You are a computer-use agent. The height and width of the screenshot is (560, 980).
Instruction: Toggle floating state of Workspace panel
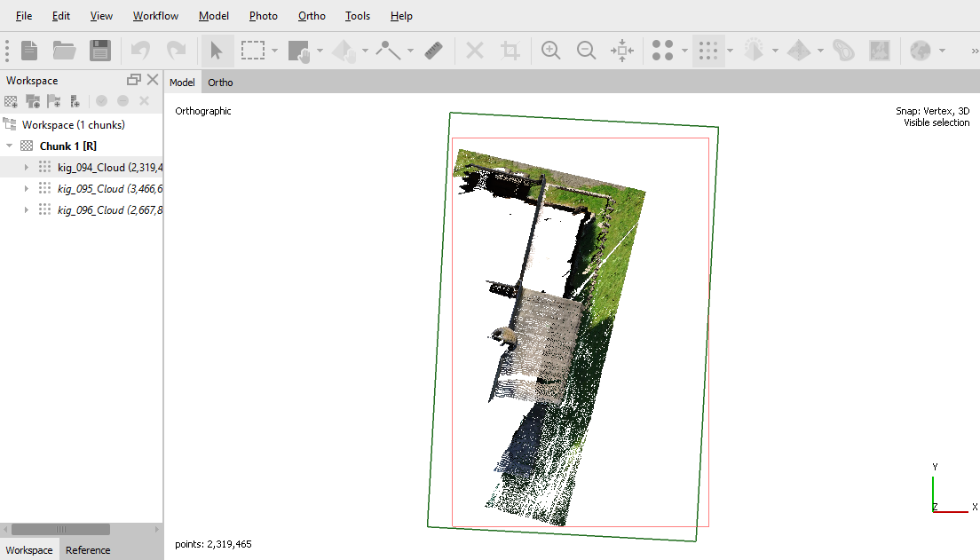(134, 80)
